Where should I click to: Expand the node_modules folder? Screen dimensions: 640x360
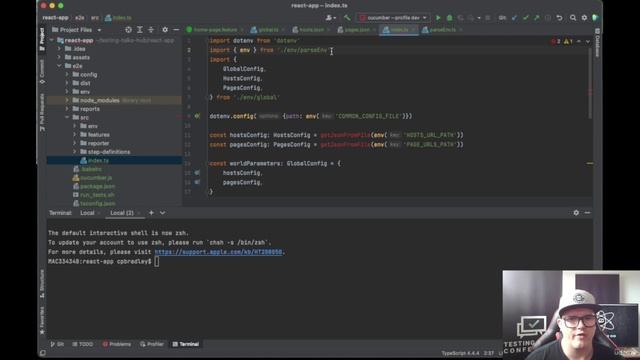(x=67, y=100)
